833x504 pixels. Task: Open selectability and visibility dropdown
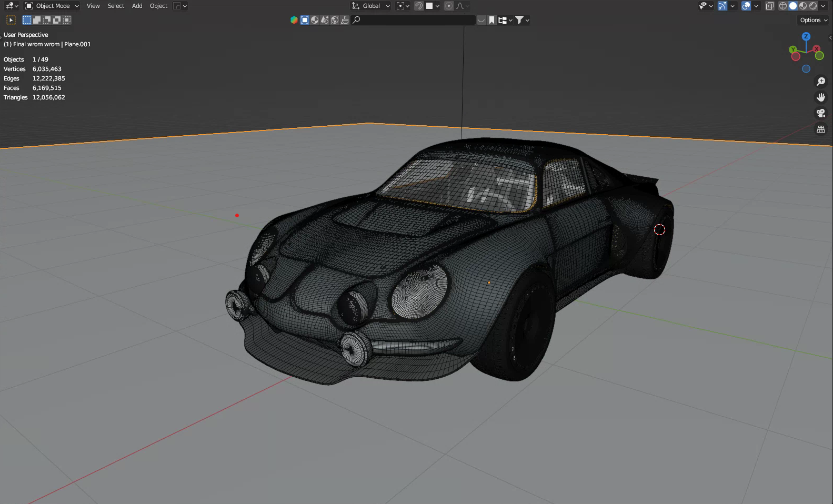[706, 6]
